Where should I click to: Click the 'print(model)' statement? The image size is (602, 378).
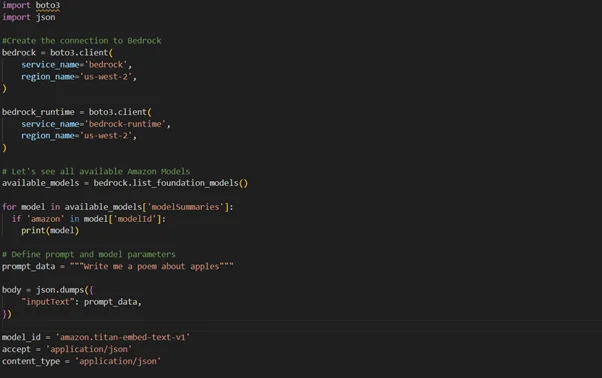point(50,231)
